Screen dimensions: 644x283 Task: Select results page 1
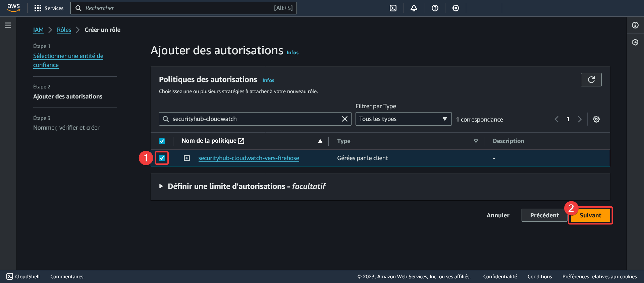(568, 119)
